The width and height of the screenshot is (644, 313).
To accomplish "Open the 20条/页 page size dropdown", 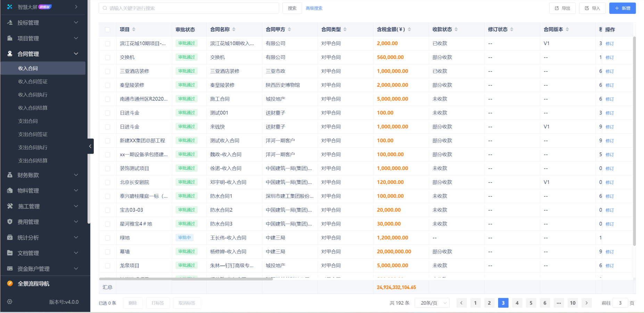I will tap(432, 303).
